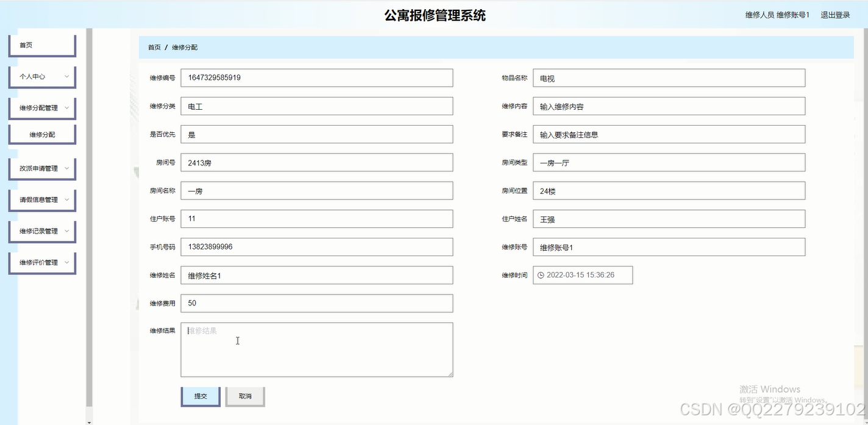
Task: Click the 维修结果 text area
Action: [x=316, y=349]
